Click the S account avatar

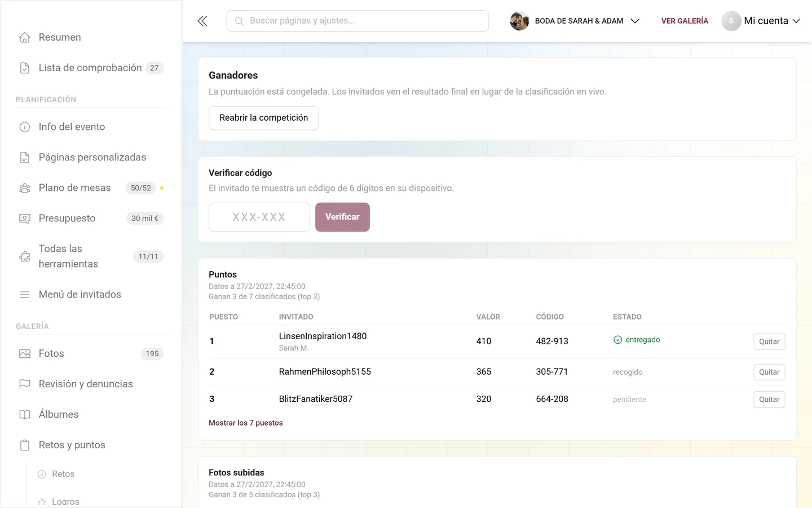coord(731,21)
